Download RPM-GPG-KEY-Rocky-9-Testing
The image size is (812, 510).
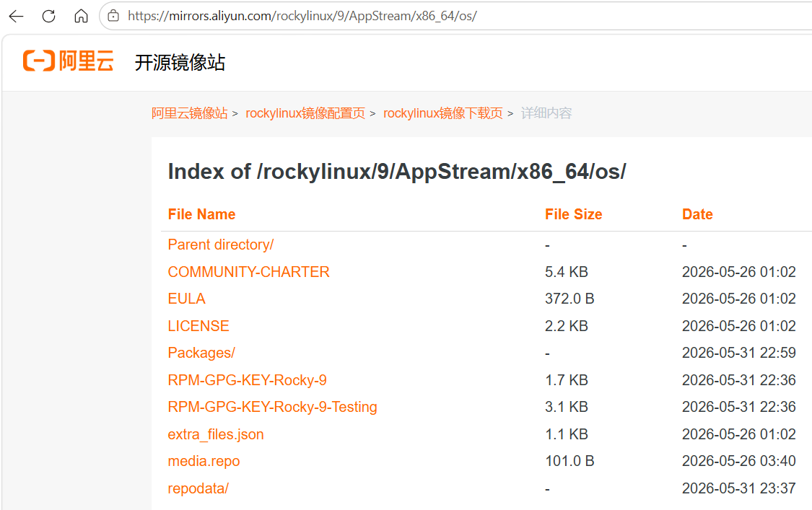coord(272,407)
